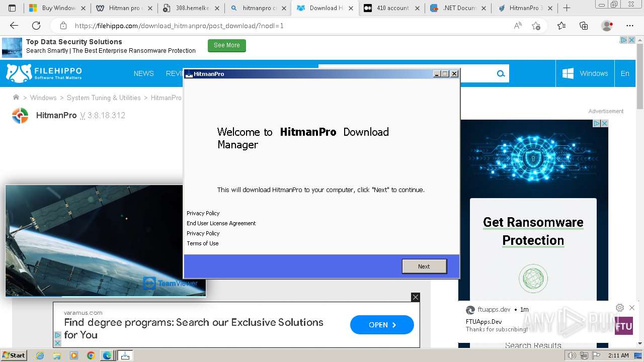Open the Windows Start menu

(x=14, y=355)
